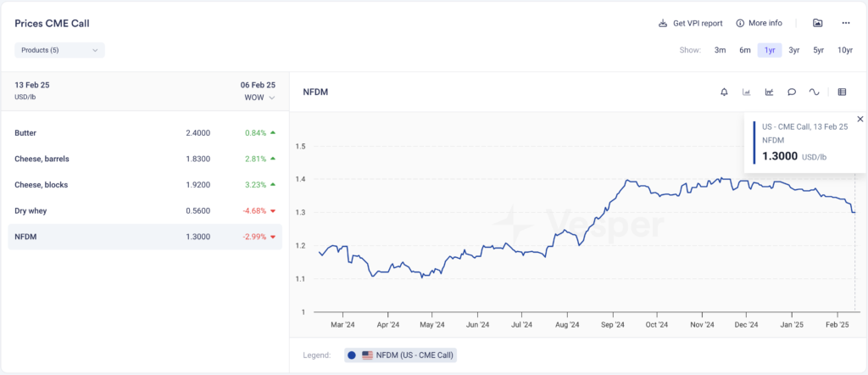Close the NFDM price tooltip
Image resolution: width=868 pixels, height=375 pixels.
pyautogui.click(x=860, y=119)
